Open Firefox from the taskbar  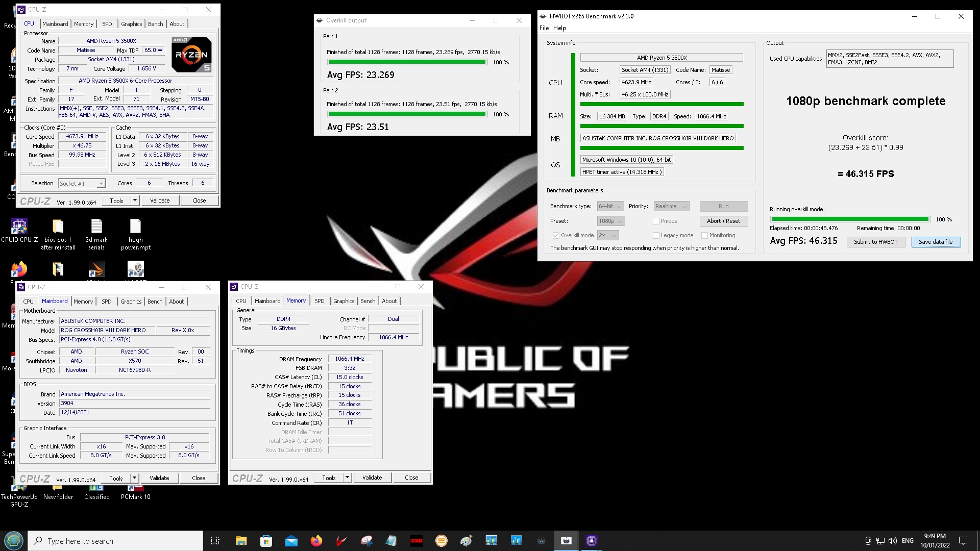coord(316,541)
